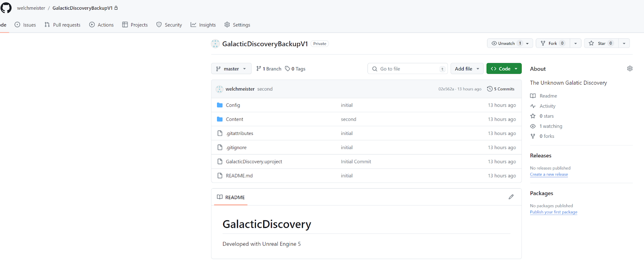
Task: Open the Activity link in About
Action: [543, 106]
